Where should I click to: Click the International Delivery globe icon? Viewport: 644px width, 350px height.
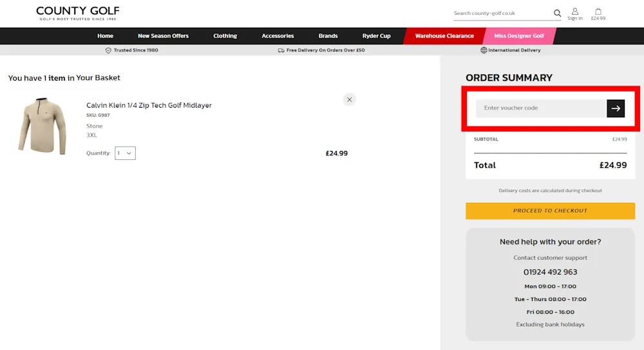pos(484,50)
